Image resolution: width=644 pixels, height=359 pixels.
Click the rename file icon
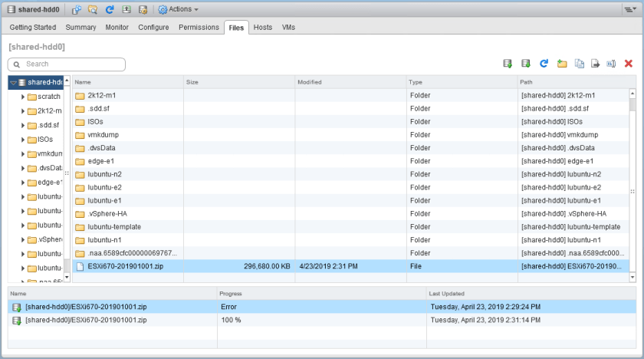[611, 64]
